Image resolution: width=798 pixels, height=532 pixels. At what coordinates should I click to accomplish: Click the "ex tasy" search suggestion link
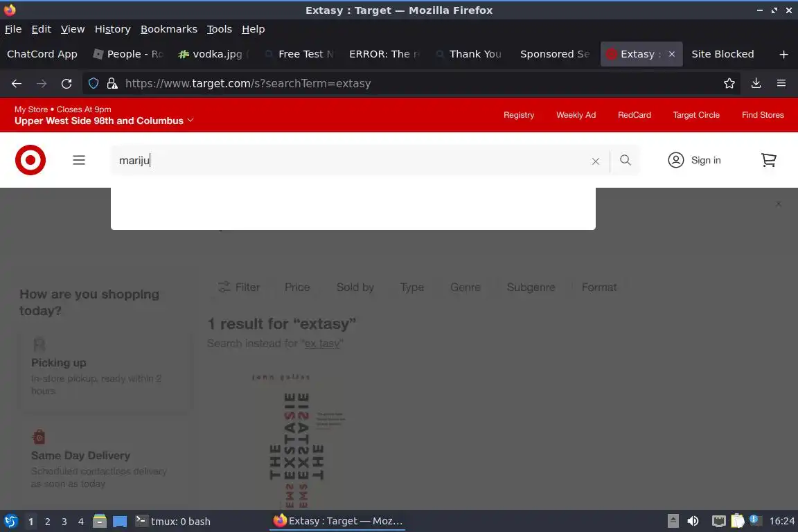point(321,344)
